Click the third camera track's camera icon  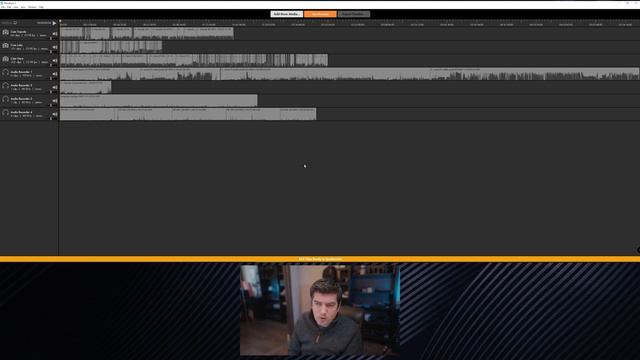pyautogui.click(x=5, y=59)
